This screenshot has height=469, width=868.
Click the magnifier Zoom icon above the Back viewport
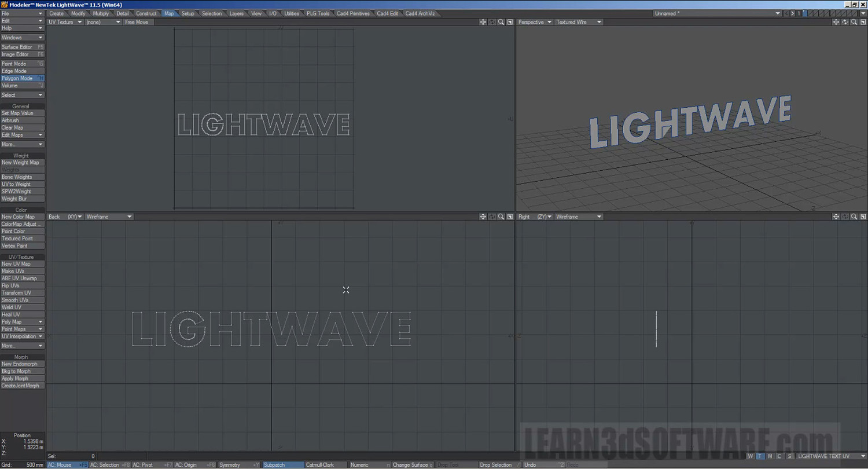point(501,216)
